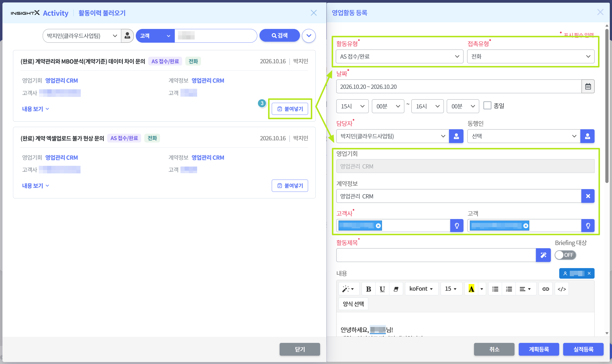Click the 실적등록 button
This screenshot has width=612, height=364.
click(583, 349)
